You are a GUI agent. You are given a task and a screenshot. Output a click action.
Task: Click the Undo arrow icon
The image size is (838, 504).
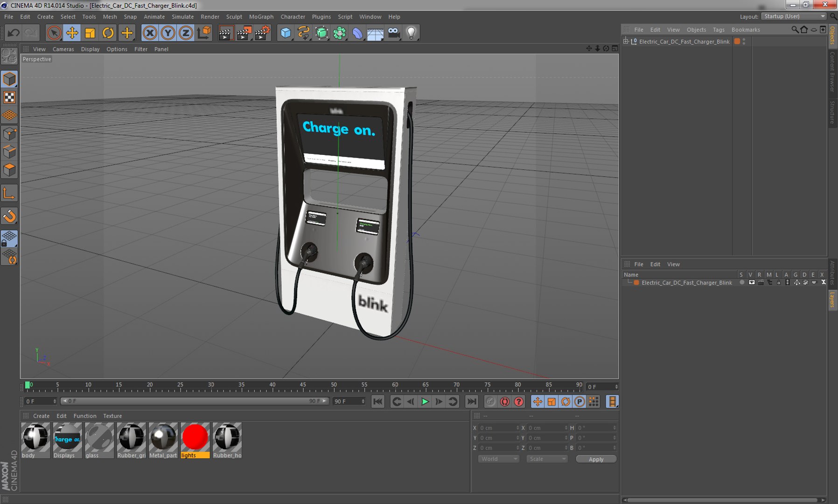coord(14,33)
